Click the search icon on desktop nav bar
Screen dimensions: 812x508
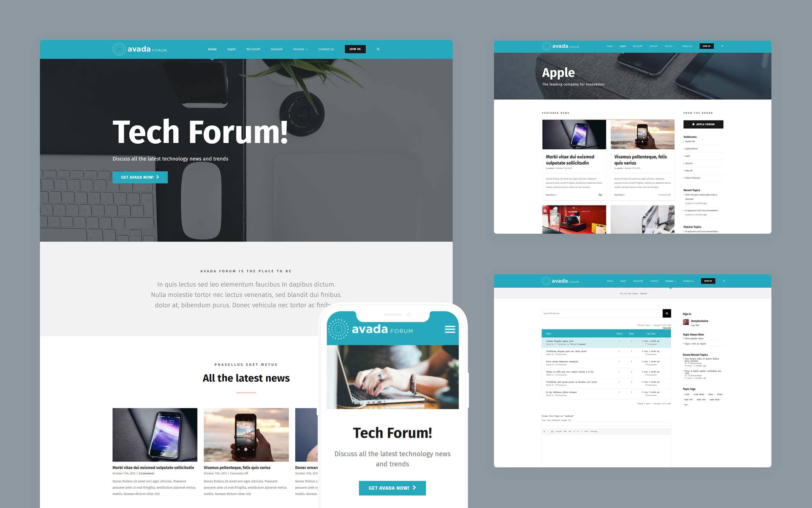[x=378, y=49]
